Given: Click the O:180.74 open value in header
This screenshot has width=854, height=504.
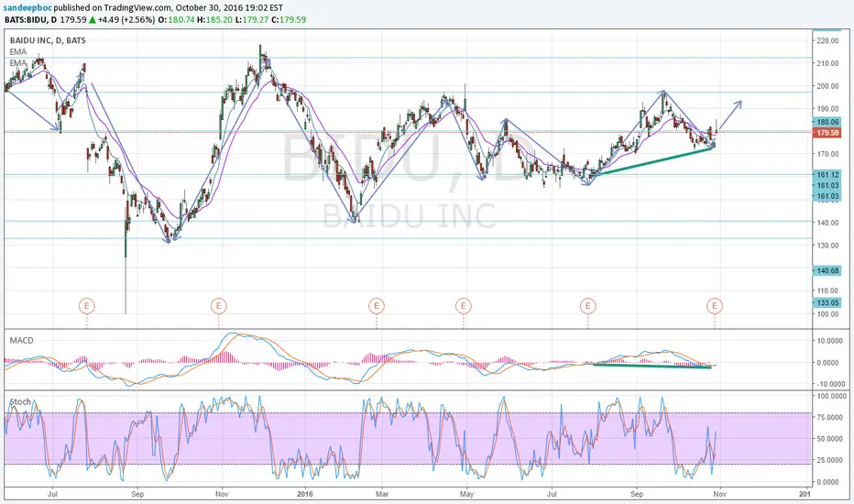Looking at the screenshot, I should click(176, 19).
